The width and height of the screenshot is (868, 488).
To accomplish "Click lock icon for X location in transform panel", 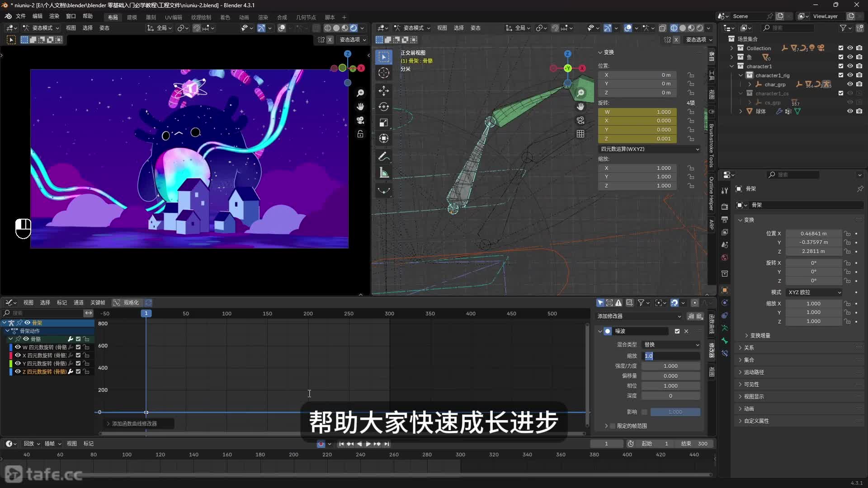I will coord(691,75).
